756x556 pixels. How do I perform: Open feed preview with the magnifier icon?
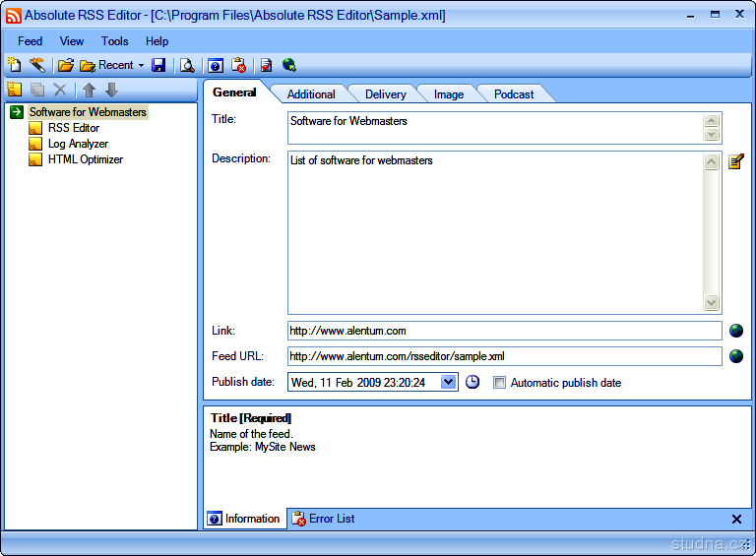pos(186,66)
